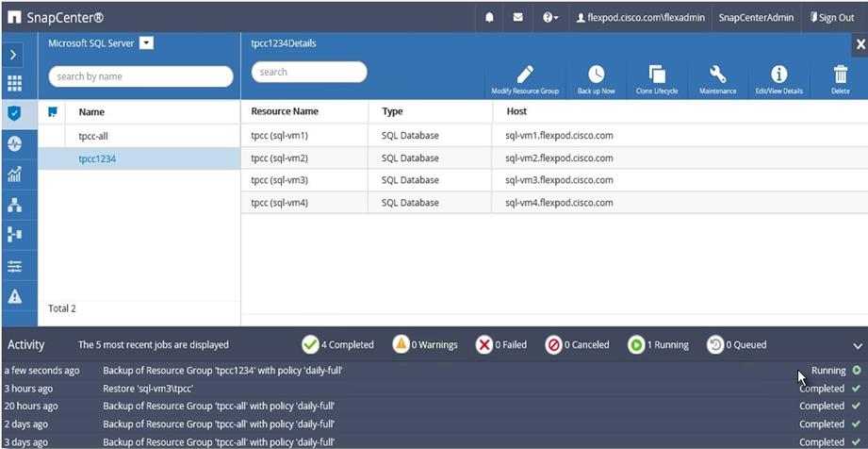Filter by 0 Failed jobs icon
Image resolution: width=868 pixels, height=449 pixels.
483,345
